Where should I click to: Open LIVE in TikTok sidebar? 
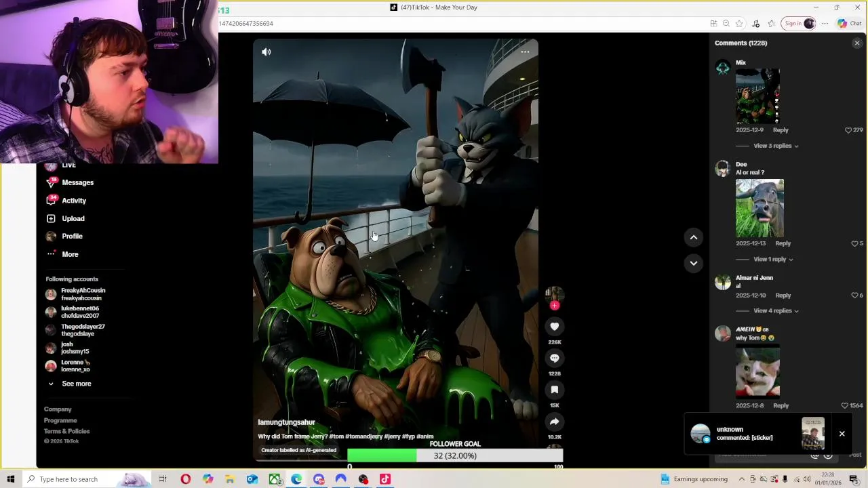[x=61, y=165]
